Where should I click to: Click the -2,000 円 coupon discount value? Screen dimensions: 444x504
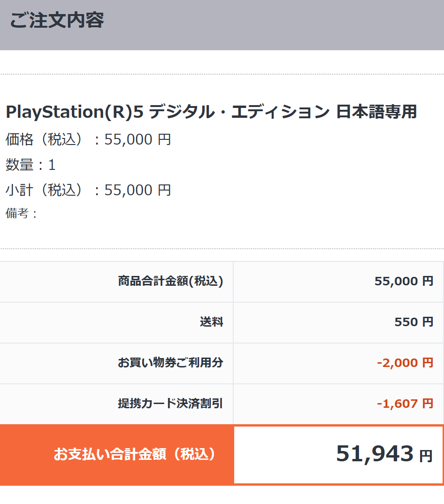pos(405,363)
